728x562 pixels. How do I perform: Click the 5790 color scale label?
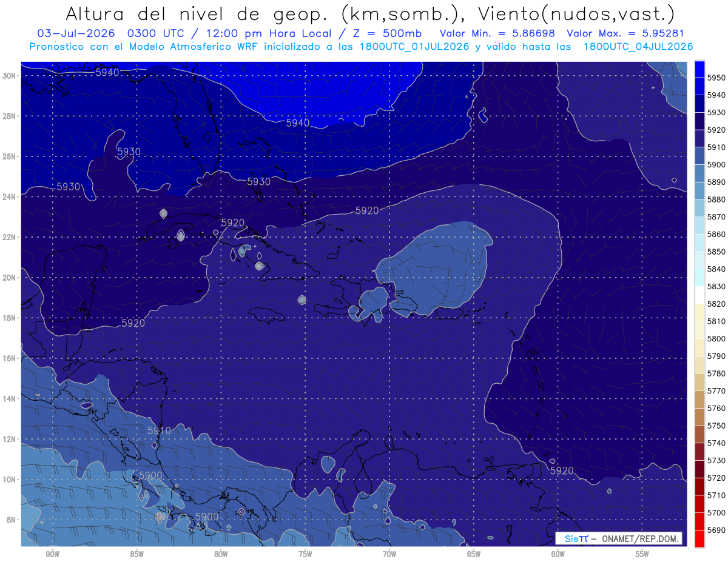[x=716, y=356]
